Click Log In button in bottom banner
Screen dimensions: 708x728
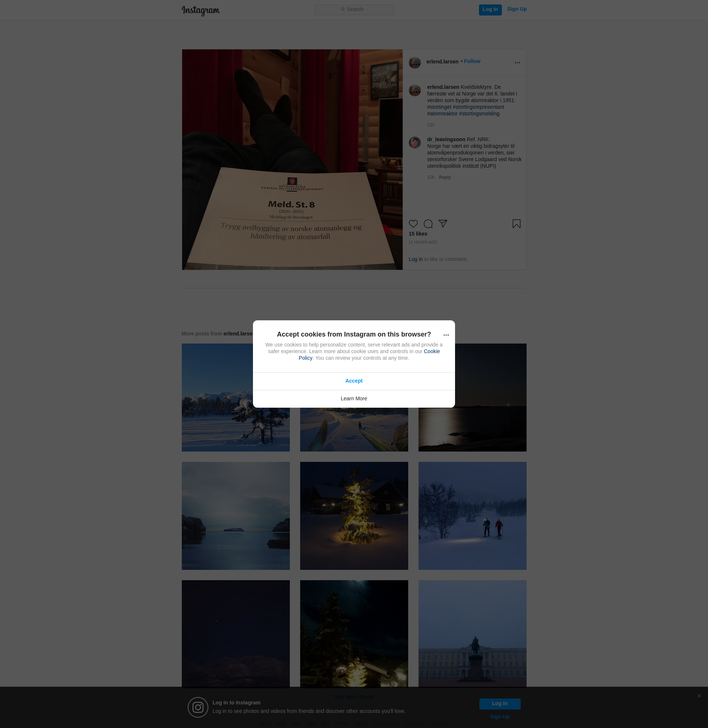click(499, 703)
